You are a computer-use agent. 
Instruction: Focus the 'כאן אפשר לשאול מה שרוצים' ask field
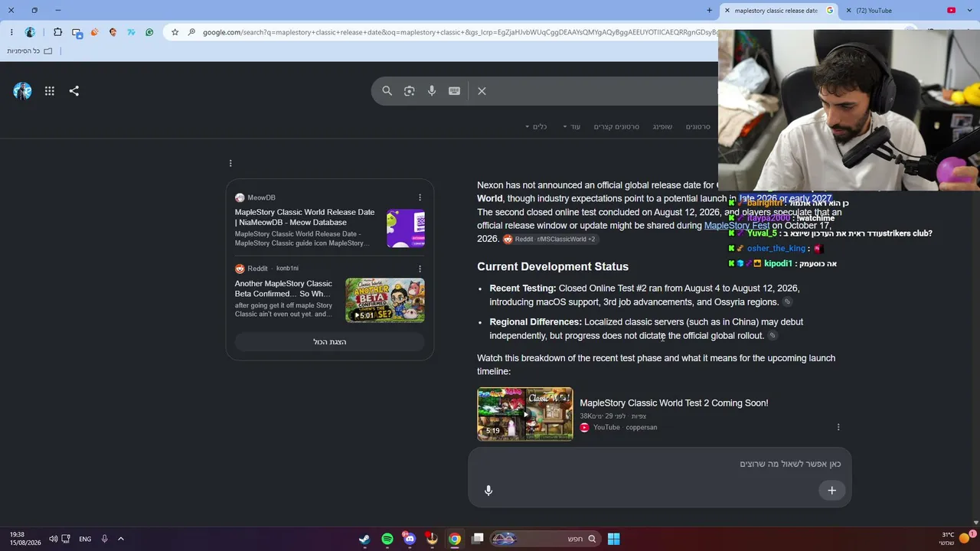click(660, 464)
